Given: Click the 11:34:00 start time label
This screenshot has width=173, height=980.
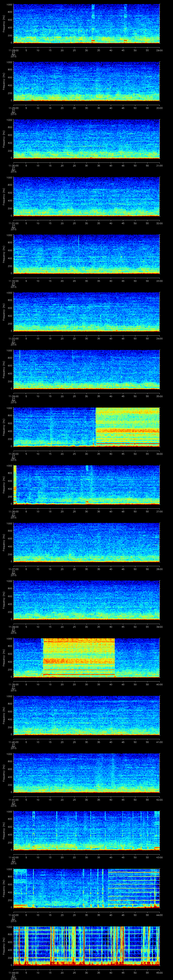Looking at the screenshot, I should [13, 396].
